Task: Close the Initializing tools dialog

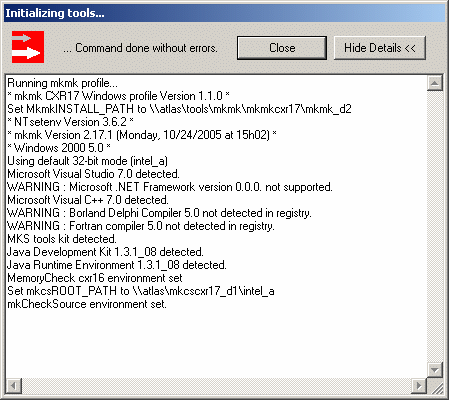Action: [282, 48]
